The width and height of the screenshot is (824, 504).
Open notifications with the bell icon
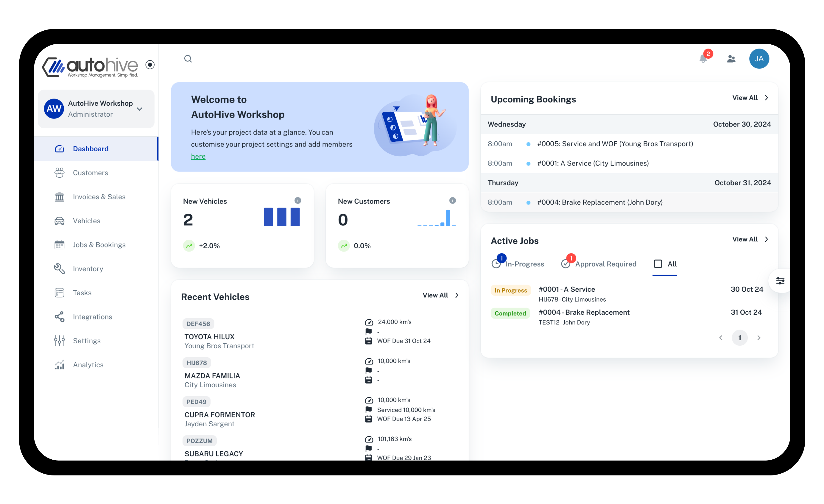[703, 60]
